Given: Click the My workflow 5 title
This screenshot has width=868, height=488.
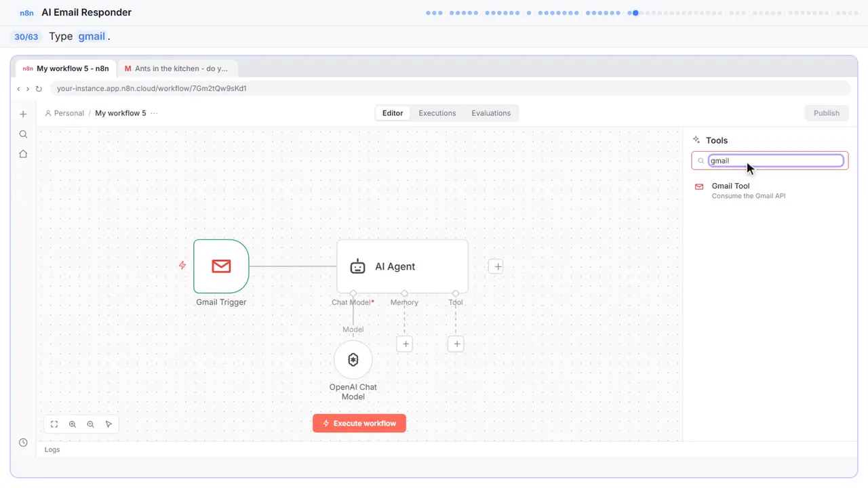Looking at the screenshot, I should 121,113.
